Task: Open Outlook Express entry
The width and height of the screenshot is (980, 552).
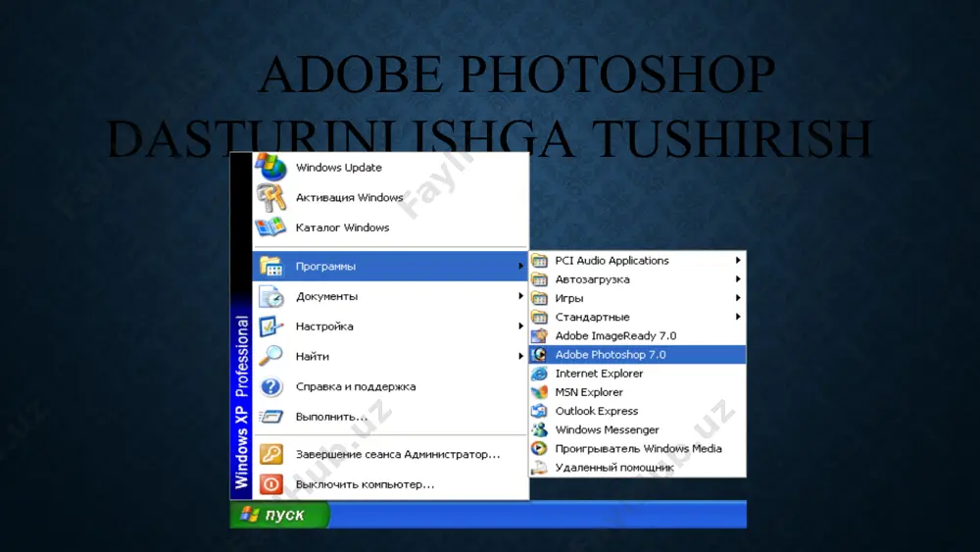Action: (638, 411)
